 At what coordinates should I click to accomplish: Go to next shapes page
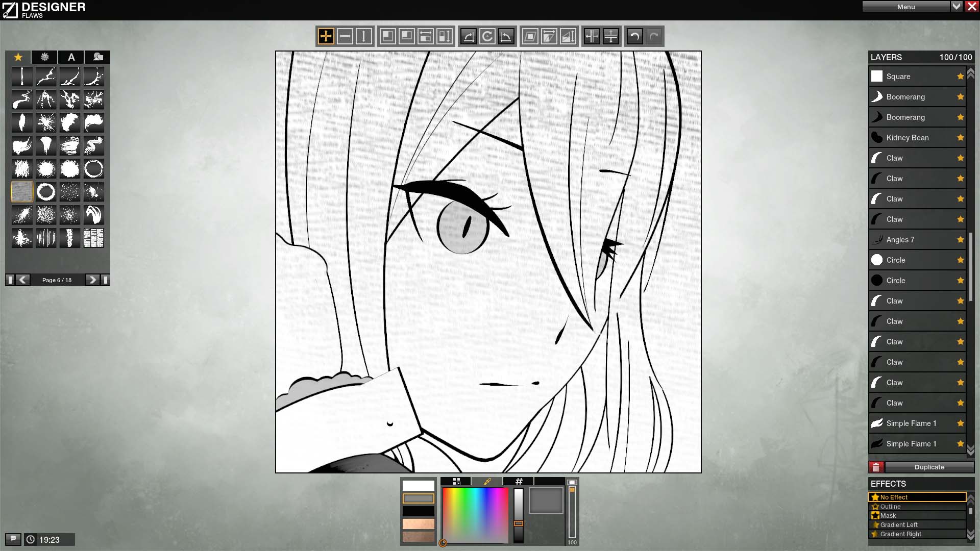click(92, 280)
